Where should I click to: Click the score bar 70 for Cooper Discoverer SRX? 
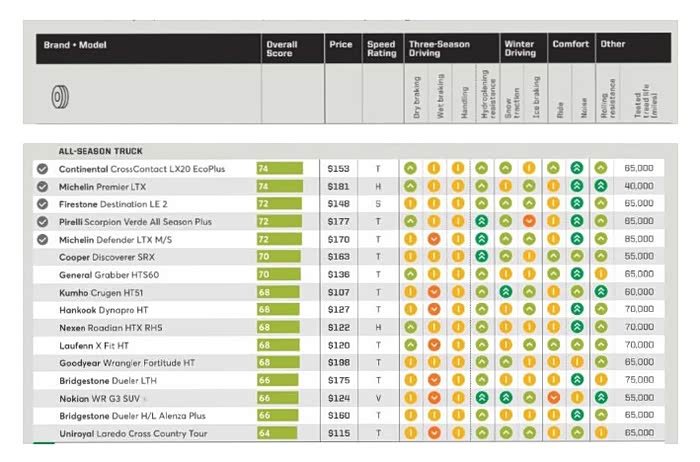(279, 257)
